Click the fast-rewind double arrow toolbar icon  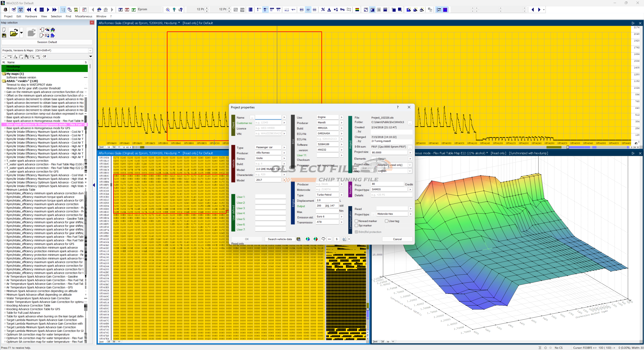(x=29, y=10)
